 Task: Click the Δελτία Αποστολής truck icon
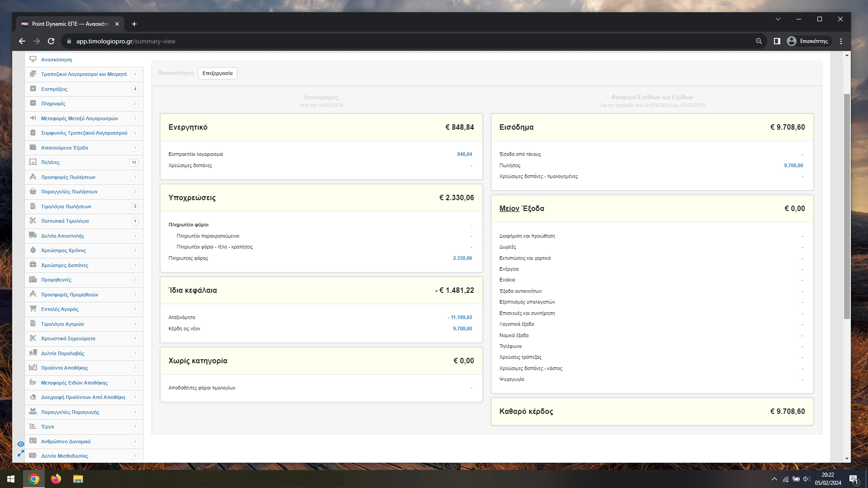tap(33, 235)
